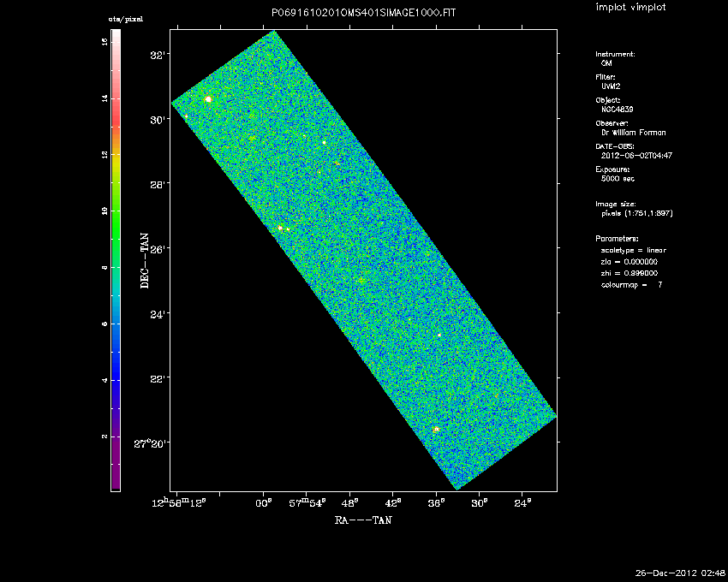Click the 57m54s right ascension label

point(307,503)
